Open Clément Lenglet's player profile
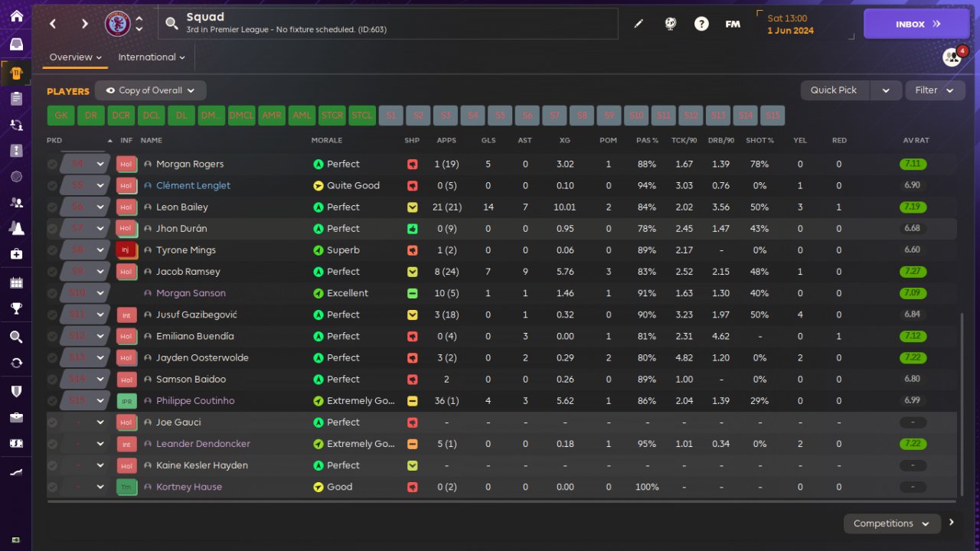Screen dimensions: 980x551 click(x=193, y=186)
